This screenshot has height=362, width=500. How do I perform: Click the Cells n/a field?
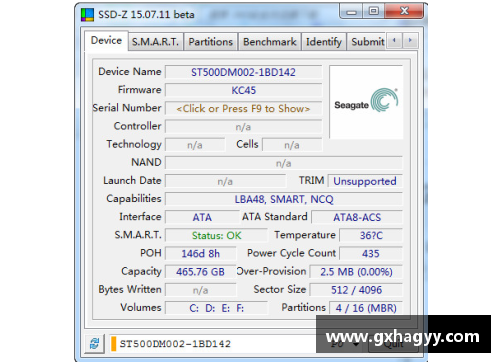292,145
